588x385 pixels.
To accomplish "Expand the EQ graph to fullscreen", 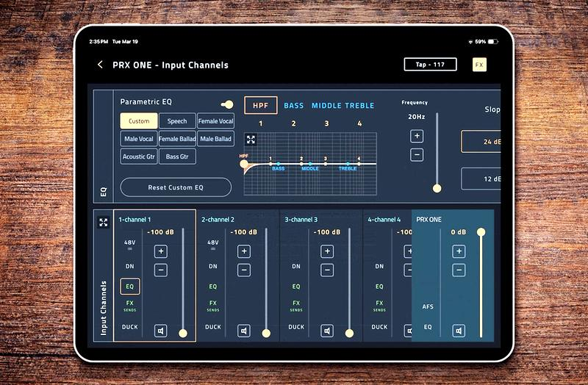I will (251, 140).
